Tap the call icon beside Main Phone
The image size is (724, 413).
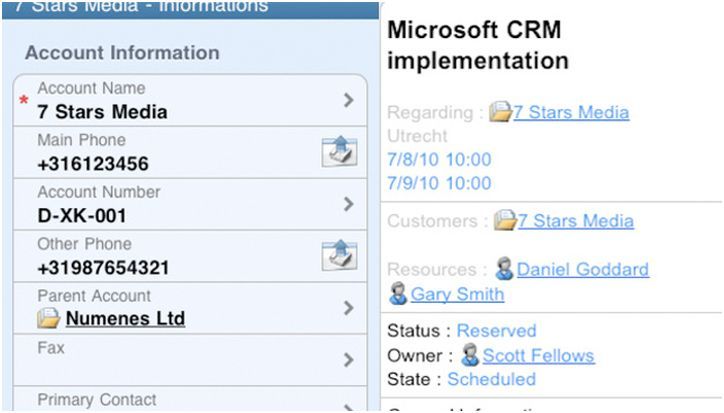[x=339, y=152]
